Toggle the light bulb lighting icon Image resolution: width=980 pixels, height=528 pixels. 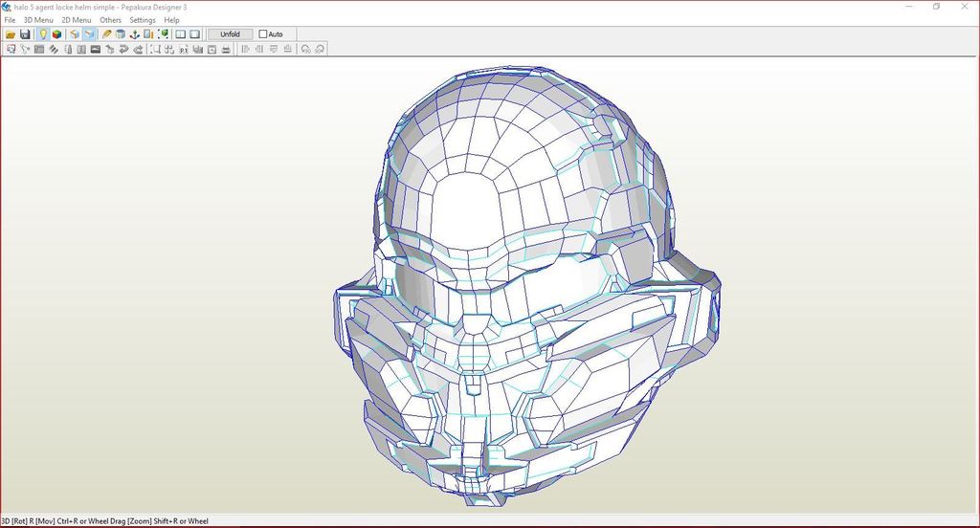tap(43, 34)
